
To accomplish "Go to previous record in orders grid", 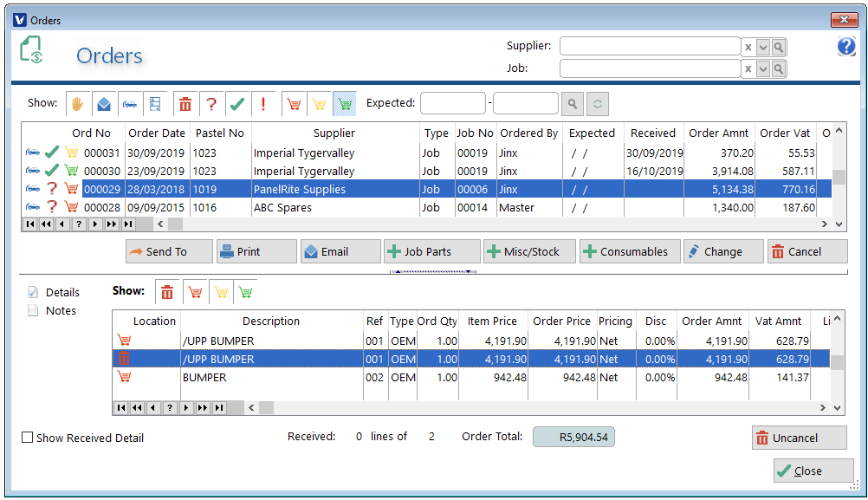I will coord(62,224).
